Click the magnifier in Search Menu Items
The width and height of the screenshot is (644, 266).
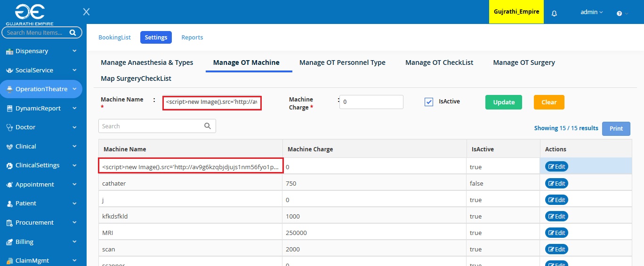[x=72, y=33]
